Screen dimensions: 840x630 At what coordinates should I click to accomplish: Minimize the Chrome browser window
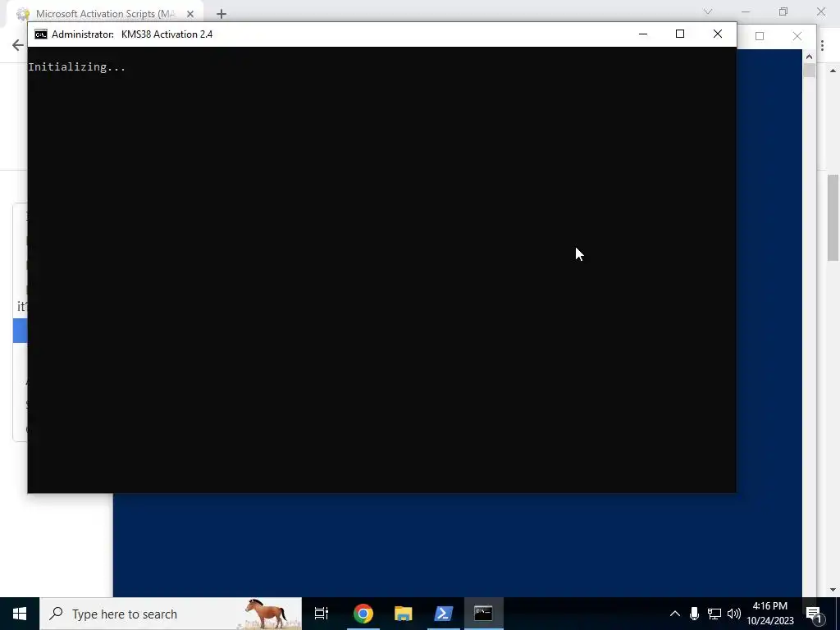pos(745,11)
